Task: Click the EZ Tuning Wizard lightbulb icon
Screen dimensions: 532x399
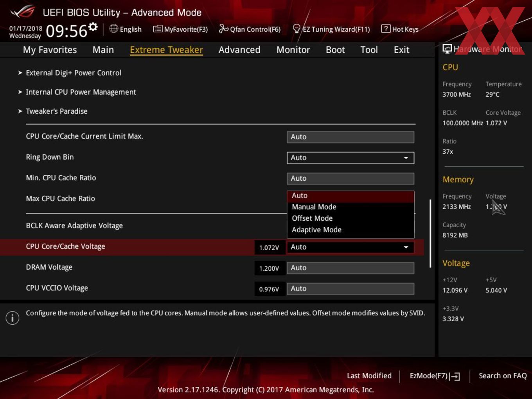Action: (297, 29)
